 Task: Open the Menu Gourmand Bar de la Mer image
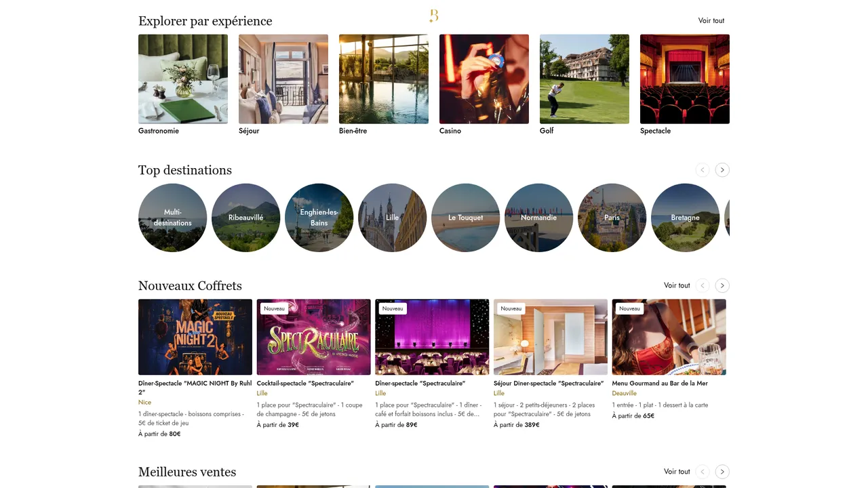click(669, 337)
